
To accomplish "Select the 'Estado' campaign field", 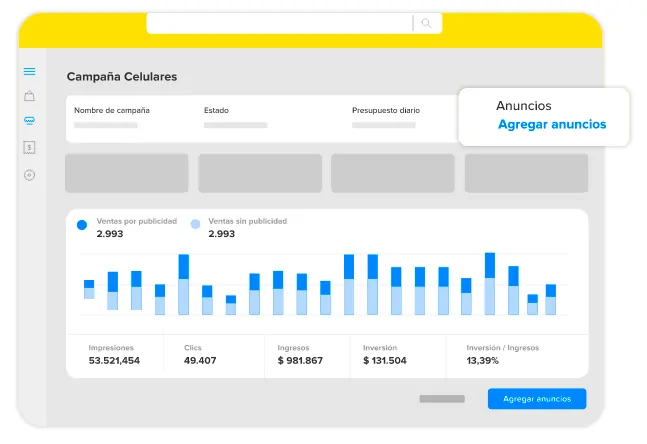I will [x=234, y=117].
